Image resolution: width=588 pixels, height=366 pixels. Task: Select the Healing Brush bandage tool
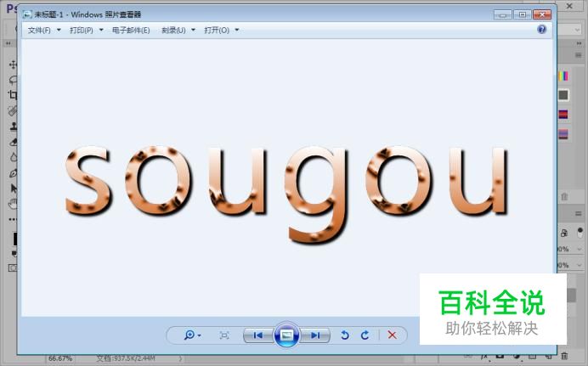coord(13,111)
